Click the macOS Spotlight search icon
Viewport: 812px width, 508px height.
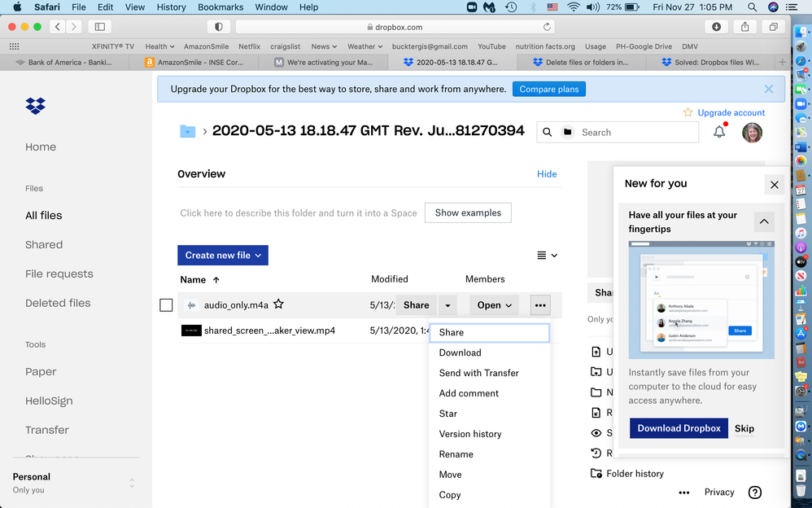point(752,7)
